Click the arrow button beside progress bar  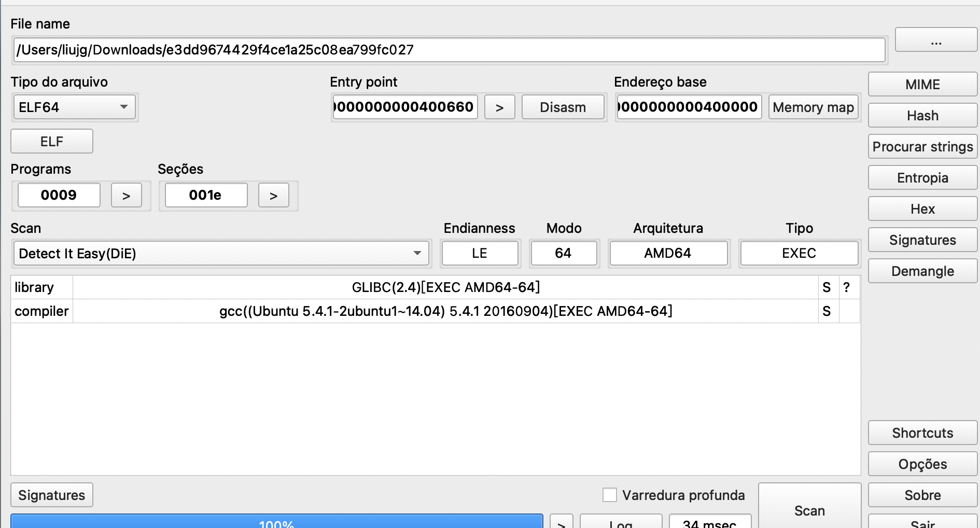(561, 523)
